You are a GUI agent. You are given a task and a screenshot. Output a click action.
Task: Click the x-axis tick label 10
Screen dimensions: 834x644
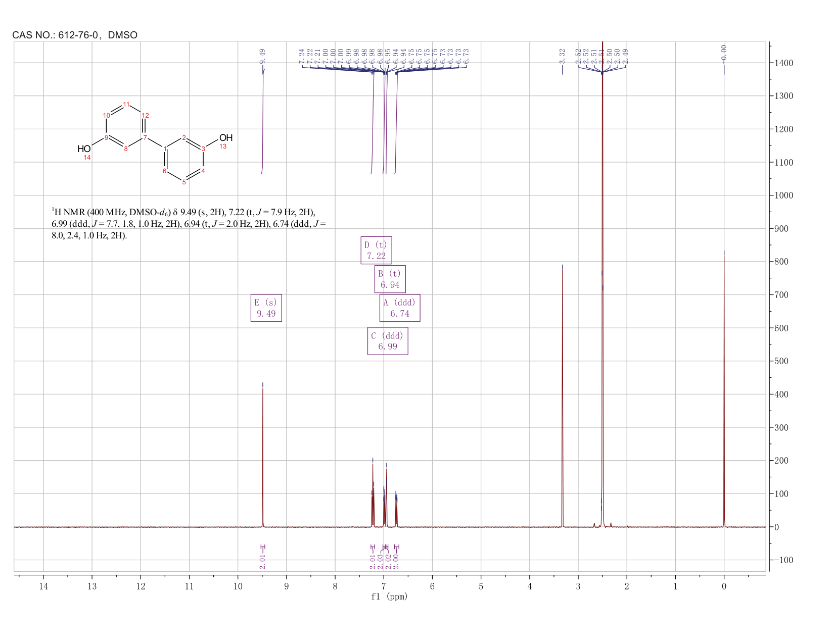238,586
